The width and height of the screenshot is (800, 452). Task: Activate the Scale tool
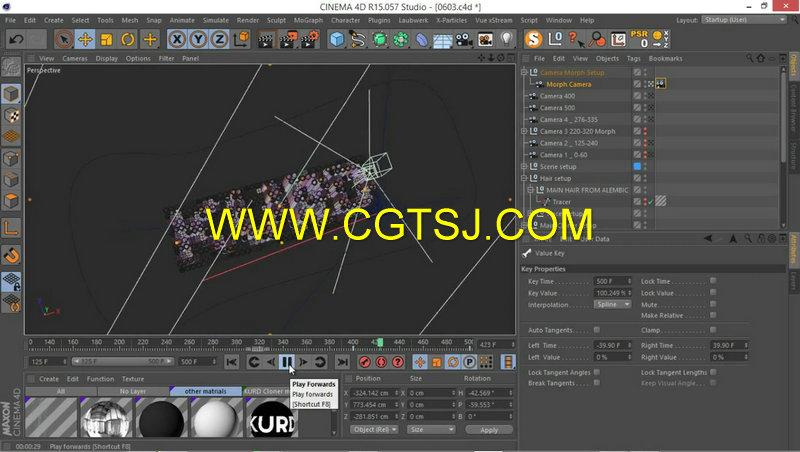coord(107,39)
